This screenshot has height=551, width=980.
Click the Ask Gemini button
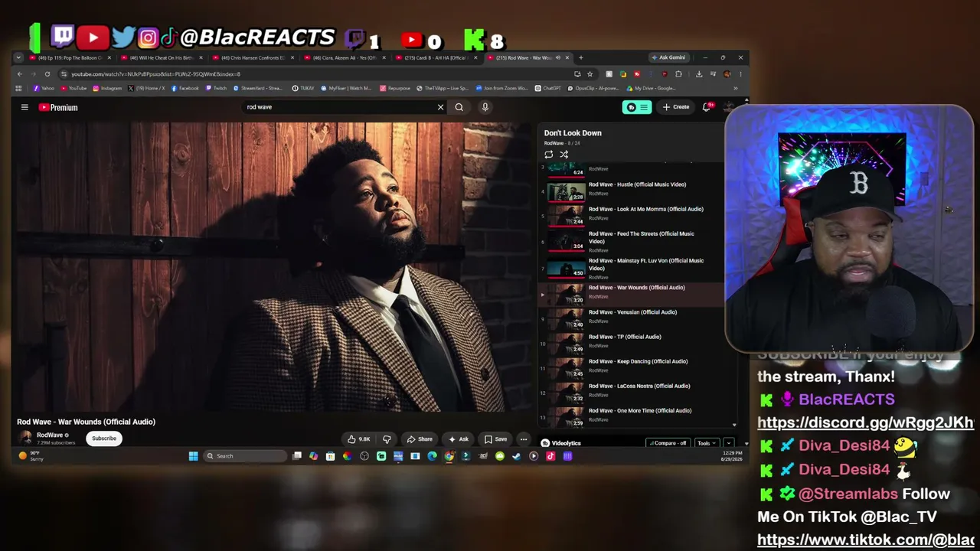pyautogui.click(x=668, y=57)
